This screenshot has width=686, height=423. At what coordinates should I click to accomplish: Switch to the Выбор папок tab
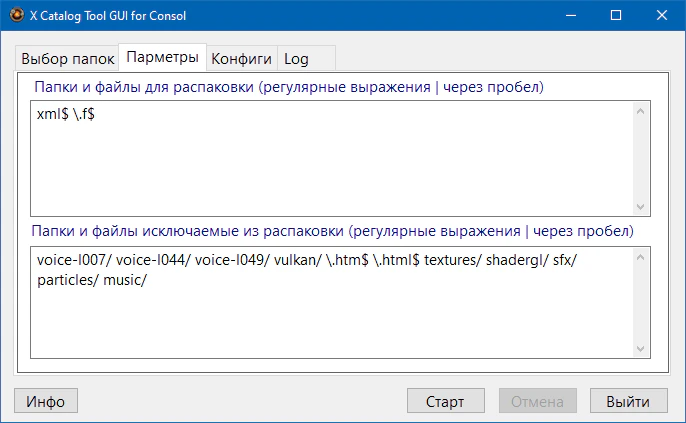pyautogui.click(x=68, y=59)
